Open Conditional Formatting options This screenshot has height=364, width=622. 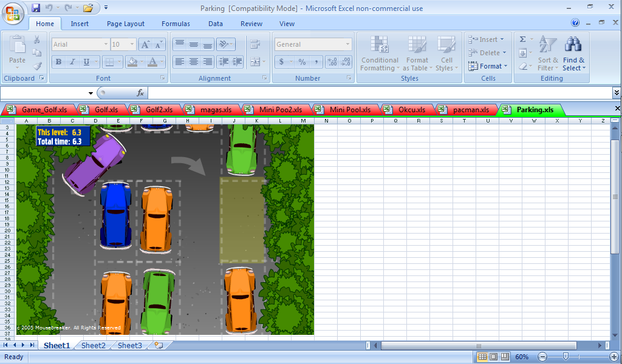(x=380, y=54)
